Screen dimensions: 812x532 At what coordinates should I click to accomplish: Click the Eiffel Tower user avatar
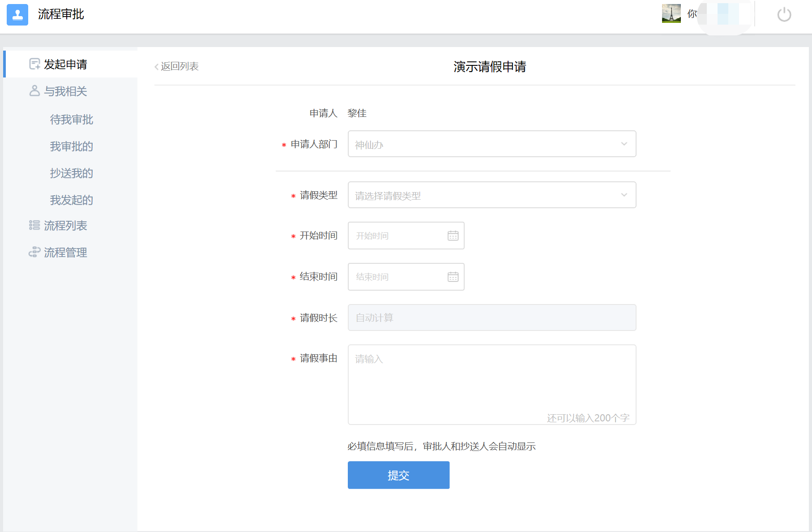671,14
